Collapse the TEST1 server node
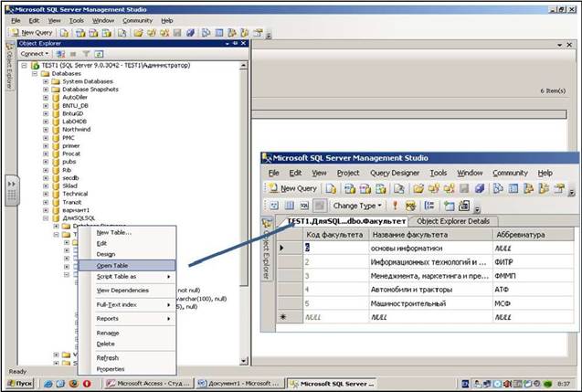 pyautogui.click(x=24, y=66)
